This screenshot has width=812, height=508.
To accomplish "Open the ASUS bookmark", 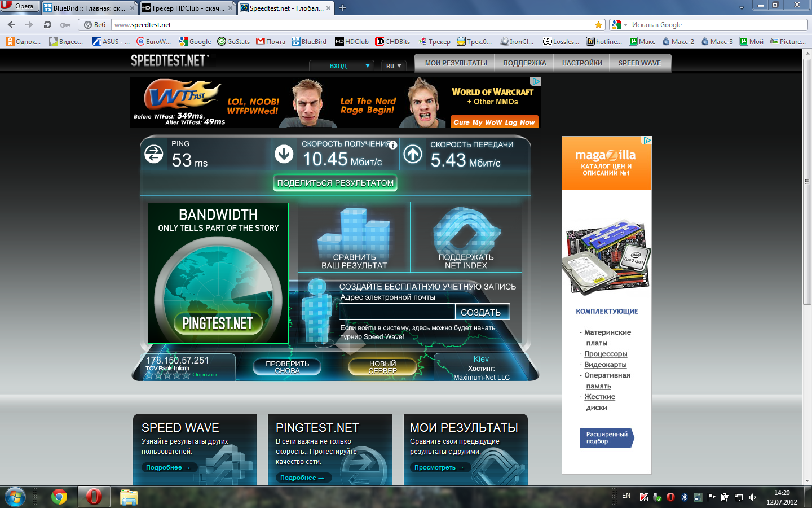I will tap(111, 41).
